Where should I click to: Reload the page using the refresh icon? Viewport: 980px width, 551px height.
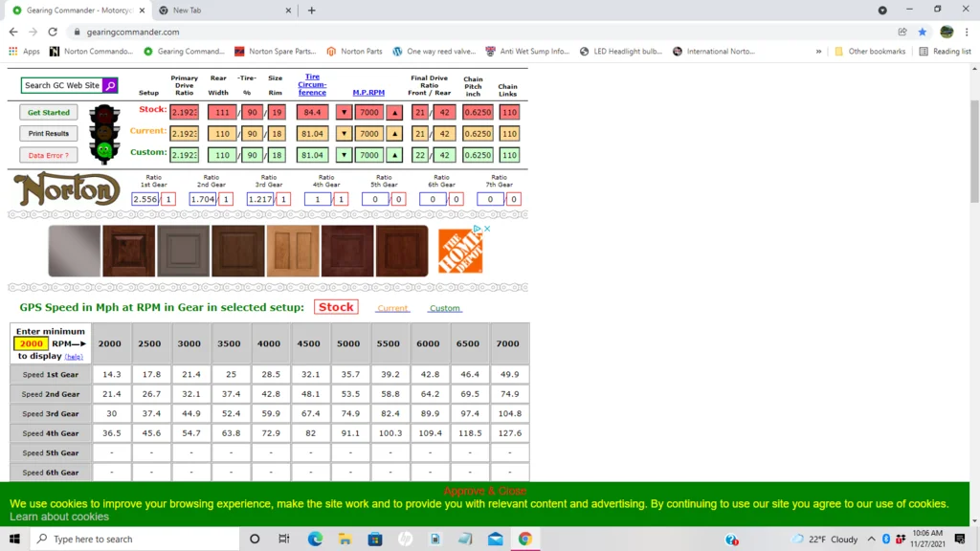[x=53, y=32]
